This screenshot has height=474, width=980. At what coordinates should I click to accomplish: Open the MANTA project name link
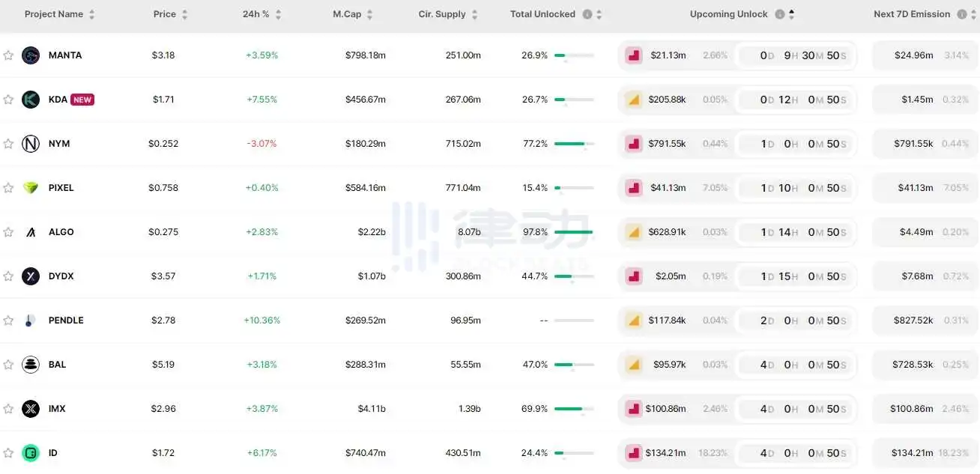(x=65, y=55)
